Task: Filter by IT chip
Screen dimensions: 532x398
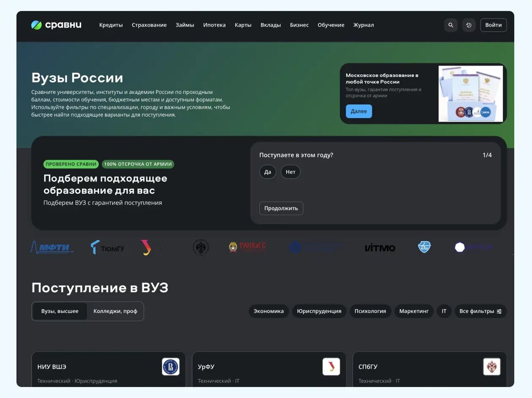Action: [444, 311]
